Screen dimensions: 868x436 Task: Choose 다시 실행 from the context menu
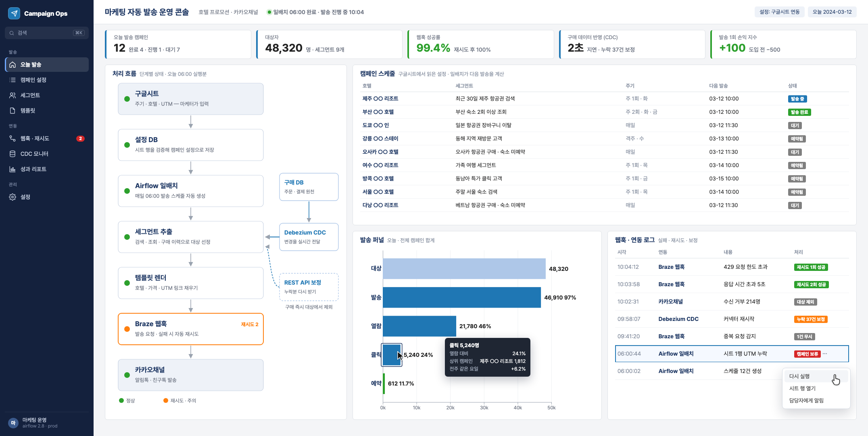816,376
